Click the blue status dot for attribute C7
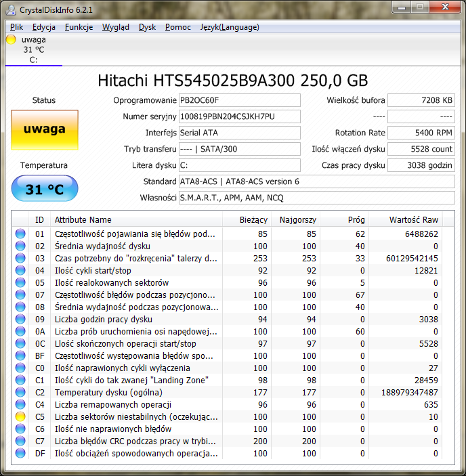 [x=20, y=441]
